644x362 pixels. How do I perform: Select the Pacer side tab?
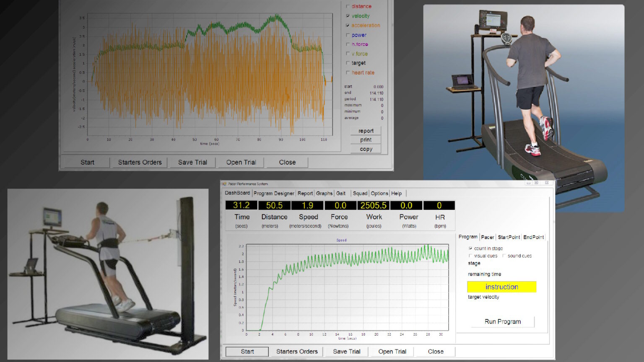(x=487, y=237)
